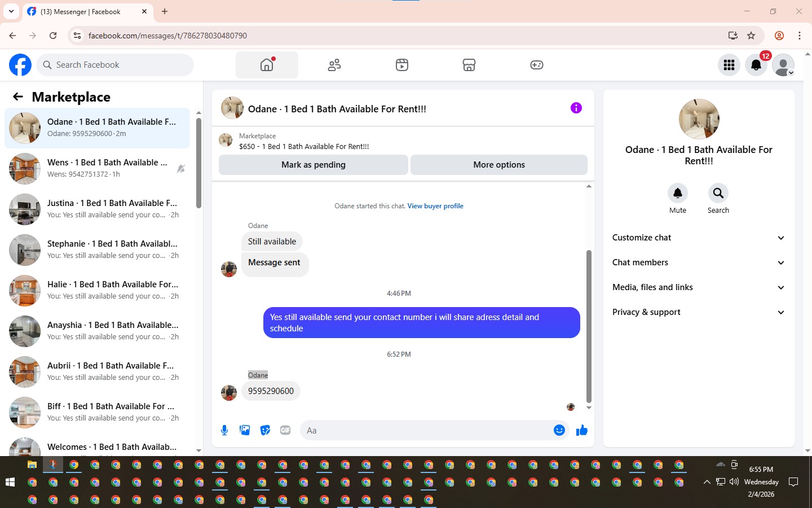Image resolution: width=812 pixels, height=508 pixels.
Task: Open Justina conversation in chat list
Action: (x=98, y=209)
